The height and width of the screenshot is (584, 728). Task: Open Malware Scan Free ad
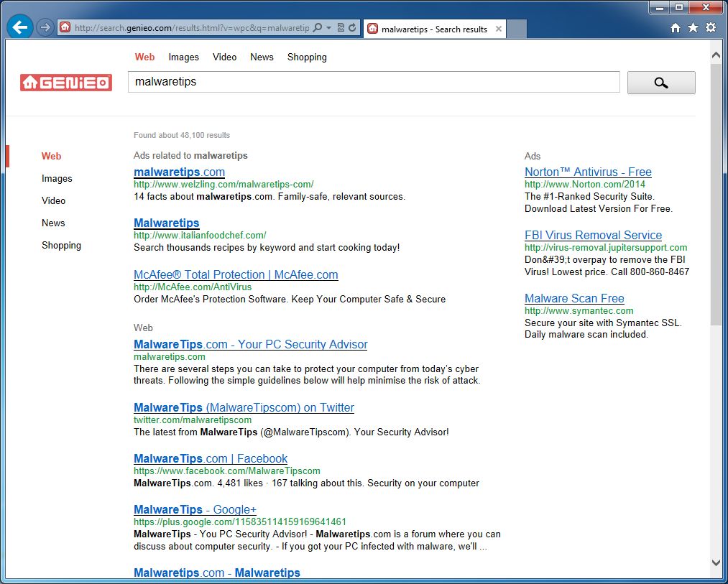pos(574,298)
